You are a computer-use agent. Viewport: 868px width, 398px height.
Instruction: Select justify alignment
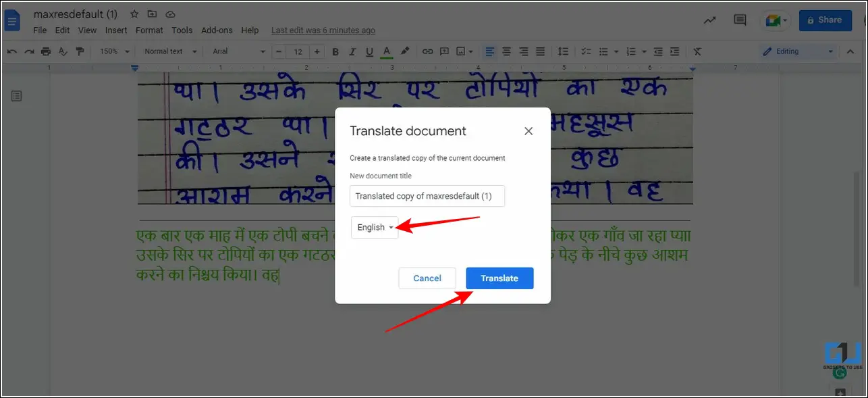tap(540, 51)
